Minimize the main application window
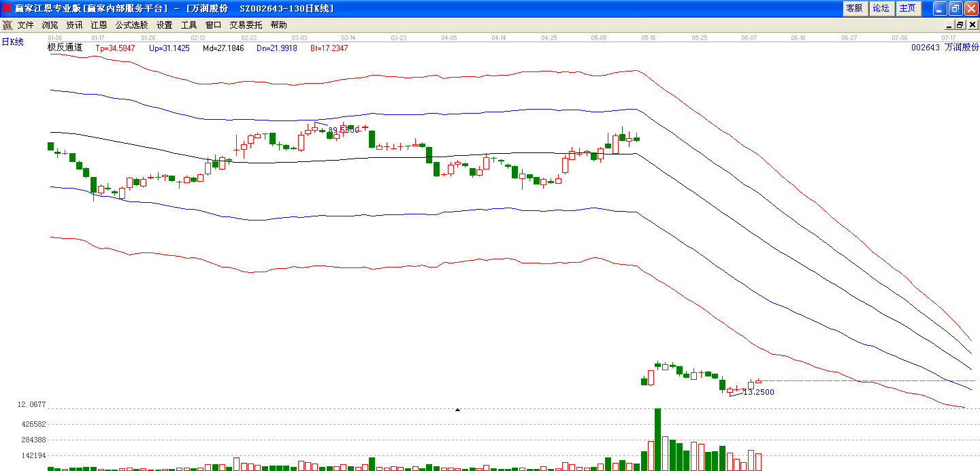Image resolution: width=980 pixels, height=471 pixels. point(939,8)
